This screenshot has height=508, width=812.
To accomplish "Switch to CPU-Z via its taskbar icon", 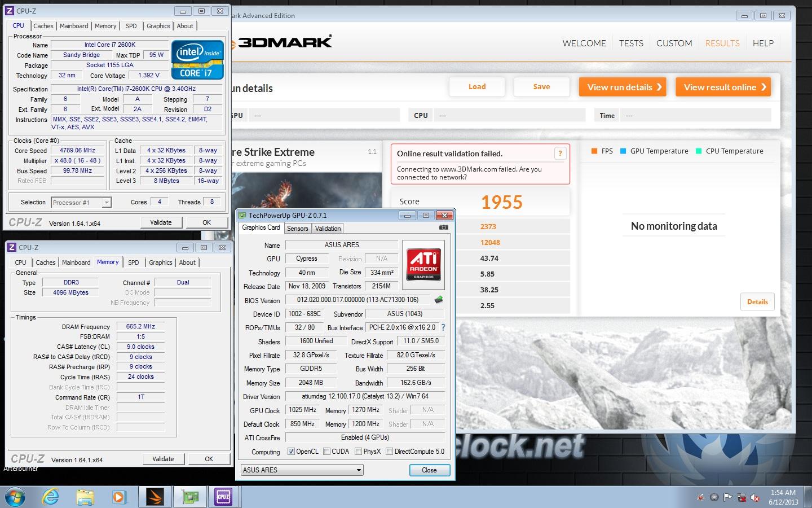I will [223, 497].
